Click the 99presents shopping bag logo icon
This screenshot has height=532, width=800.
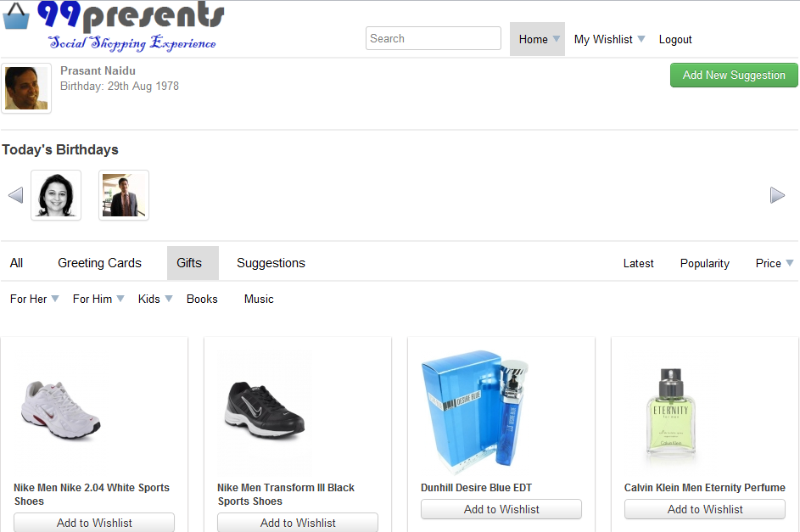(x=16, y=16)
